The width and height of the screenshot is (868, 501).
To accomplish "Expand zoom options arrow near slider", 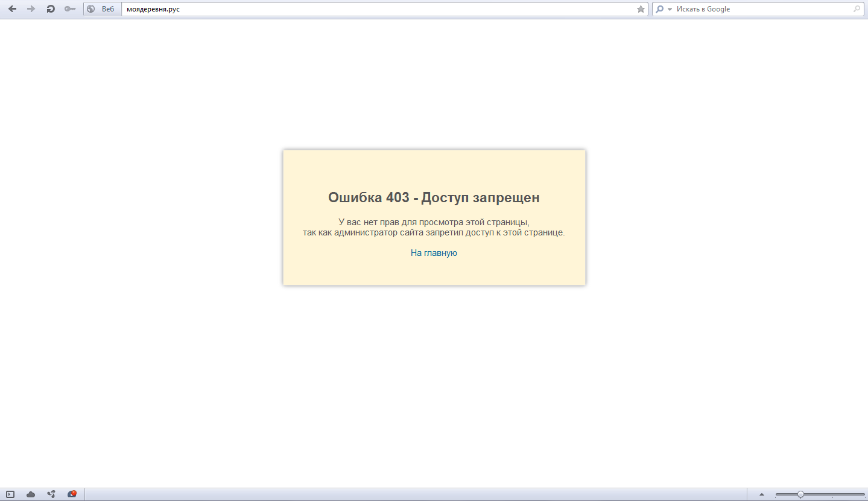I will pos(761,495).
